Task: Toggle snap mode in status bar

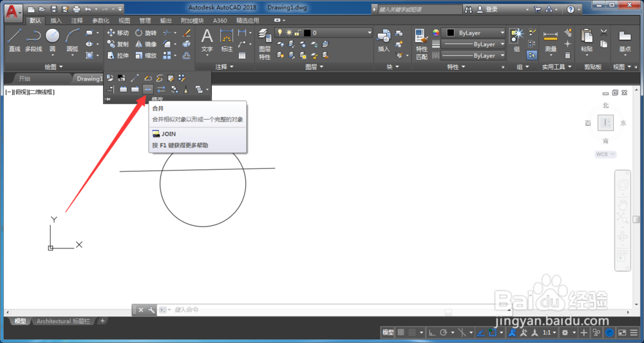Action: click(412, 332)
